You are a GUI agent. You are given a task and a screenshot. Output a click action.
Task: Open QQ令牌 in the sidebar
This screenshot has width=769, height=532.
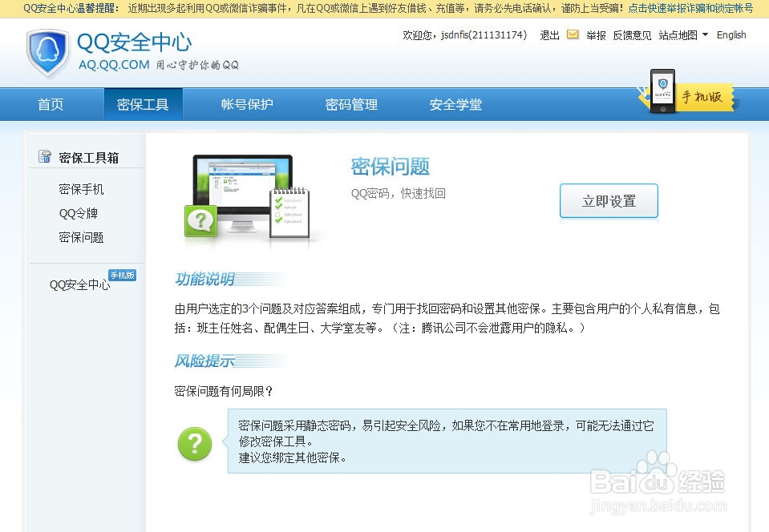(x=78, y=214)
